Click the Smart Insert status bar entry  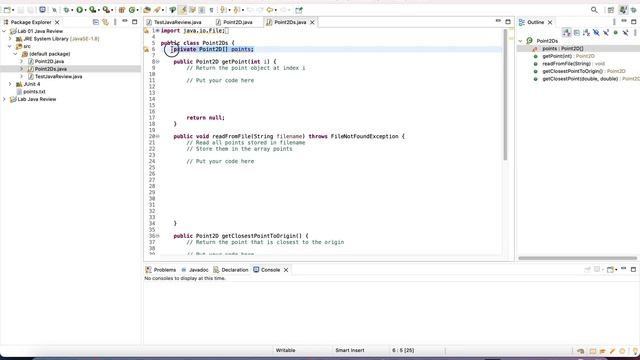(350, 350)
